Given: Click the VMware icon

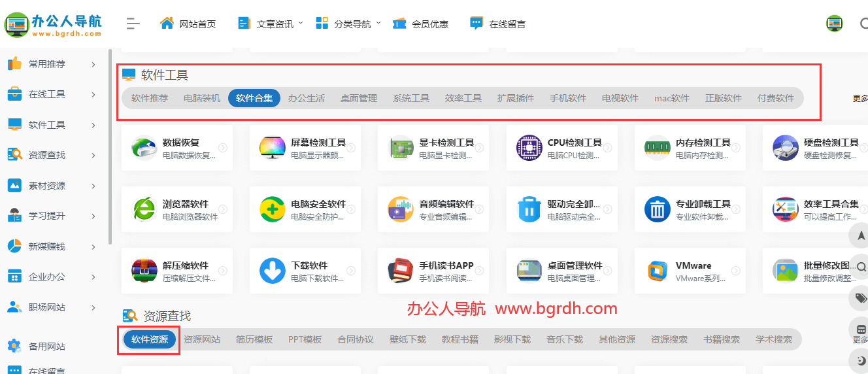Looking at the screenshot, I should pos(658,271).
